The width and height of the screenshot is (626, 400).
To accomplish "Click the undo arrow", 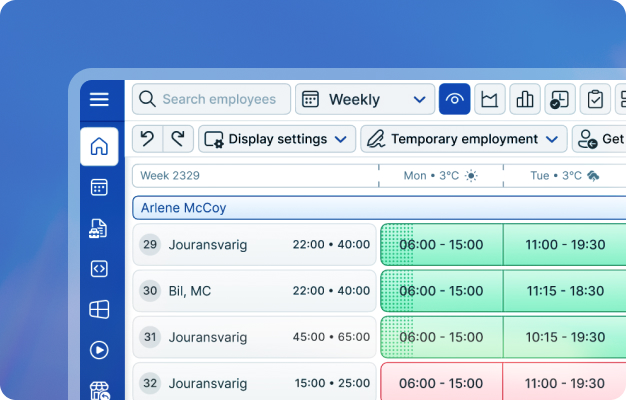I will pos(148,139).
